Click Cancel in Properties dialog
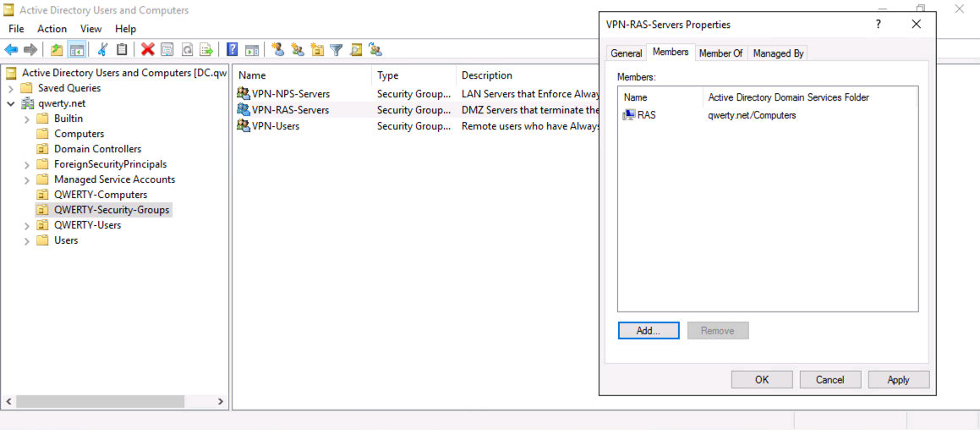Screen dimensions: 980x430 [x=830, y=379]
